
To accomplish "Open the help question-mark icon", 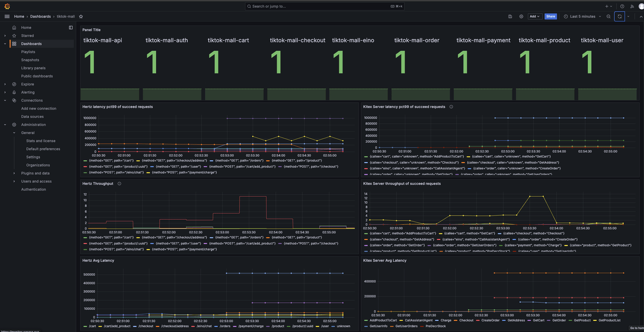I will click(622, 6).
